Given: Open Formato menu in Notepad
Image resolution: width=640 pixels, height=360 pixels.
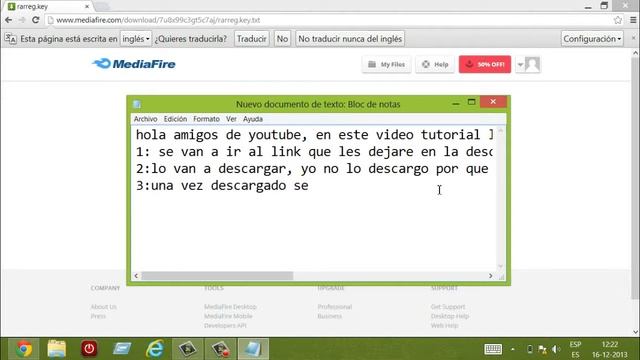Looking at the screenshot, I should point(206,119).
